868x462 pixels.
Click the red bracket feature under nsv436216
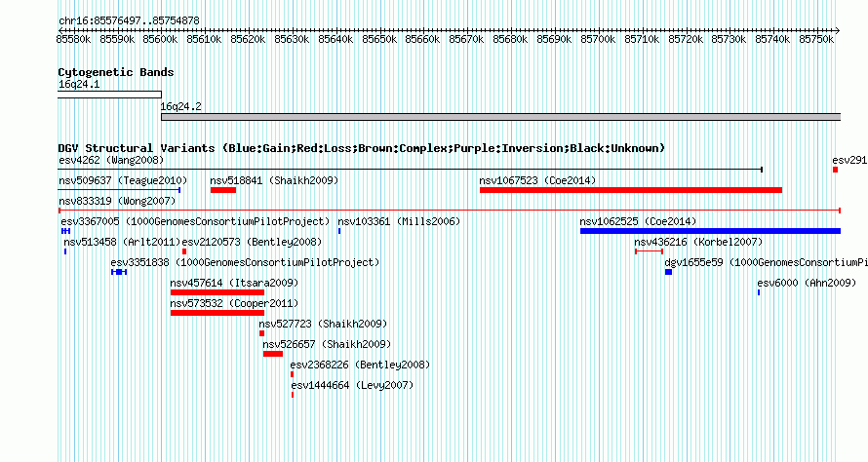coord(649,251)
